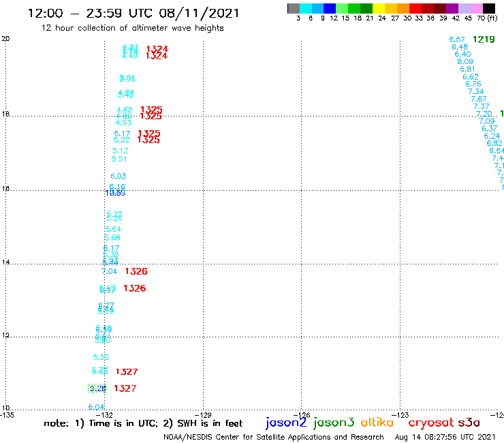Click timestamp 'Aug 14 08:27:56 UTC 2021'
The height and width of the screenshot is (443, 504).
tap(445, 437)
